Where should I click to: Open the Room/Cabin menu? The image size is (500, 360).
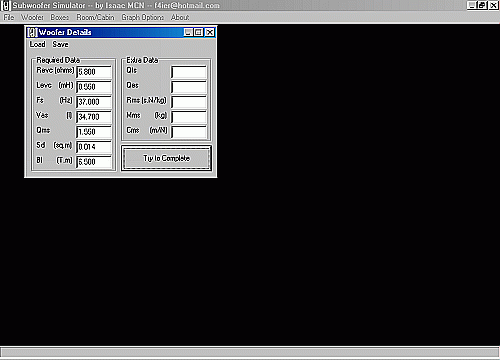(95, 17)
